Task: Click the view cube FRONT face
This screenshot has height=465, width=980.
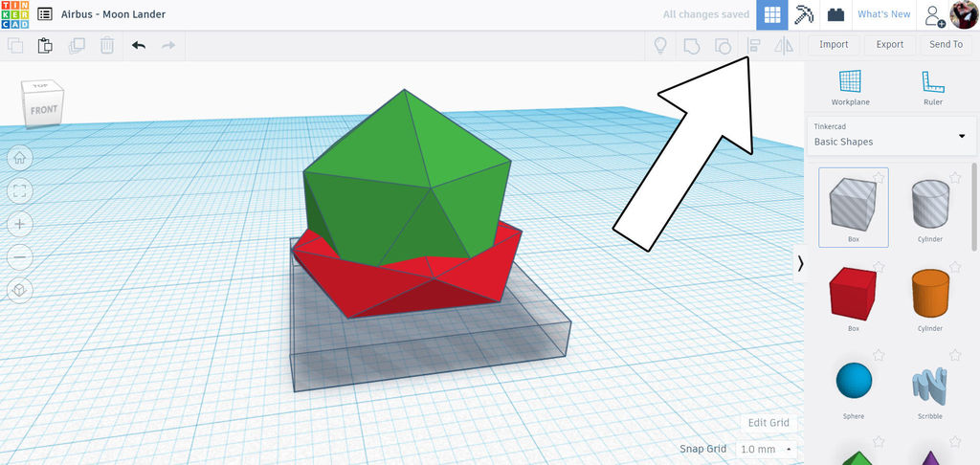Action: pos(43,110)
